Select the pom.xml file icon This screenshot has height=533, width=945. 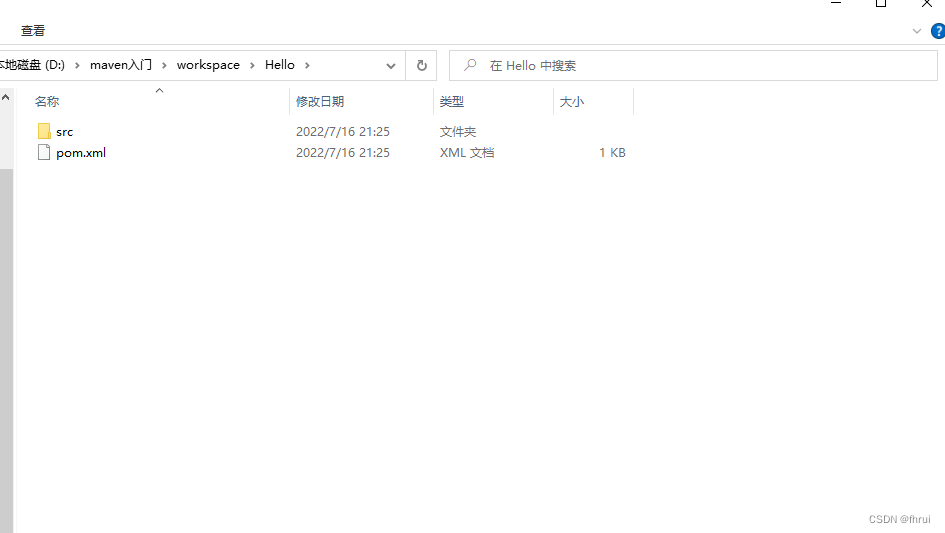pos(44,153)
